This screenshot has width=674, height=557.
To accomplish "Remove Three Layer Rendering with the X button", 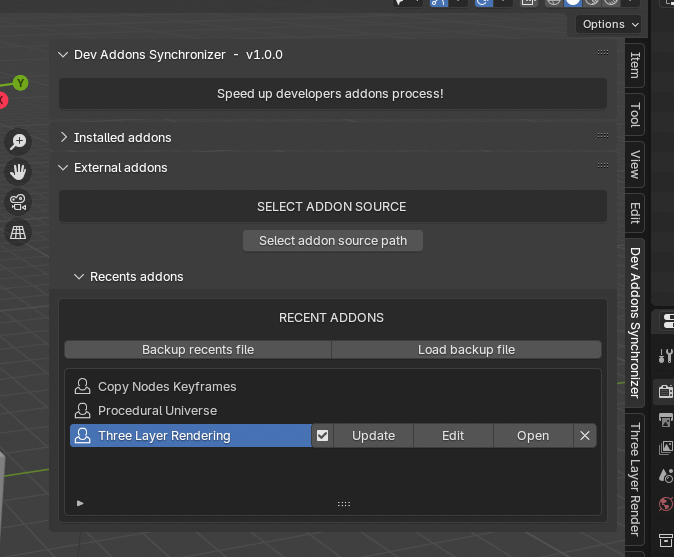I will pyautogui.click(x=585, y=436).
